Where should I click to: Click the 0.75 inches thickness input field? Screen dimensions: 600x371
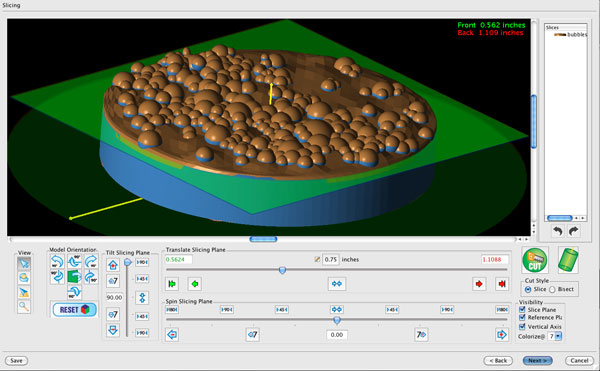[x=331, y=259]
